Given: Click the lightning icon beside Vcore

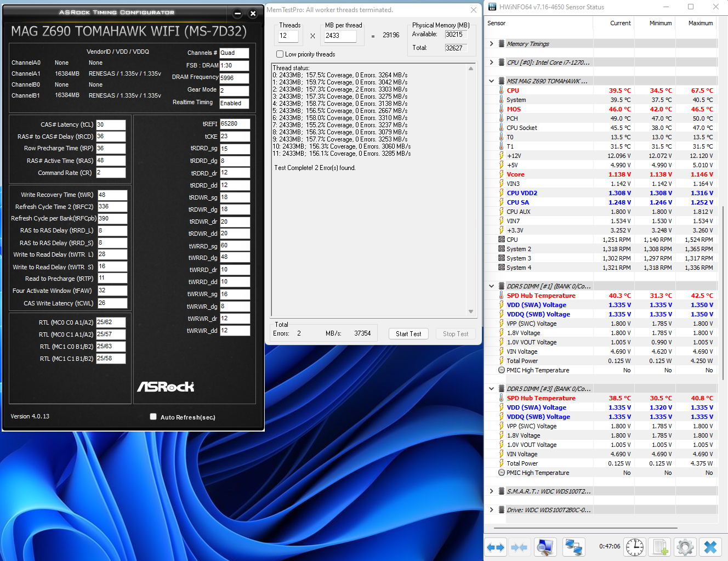Looking at the screenshot, I should pos(501,174).
